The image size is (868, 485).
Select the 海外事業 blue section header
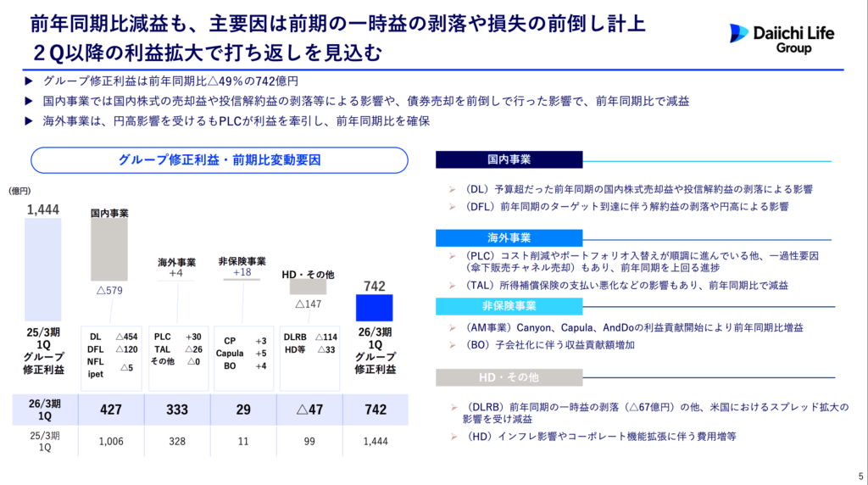click(509, 238)
